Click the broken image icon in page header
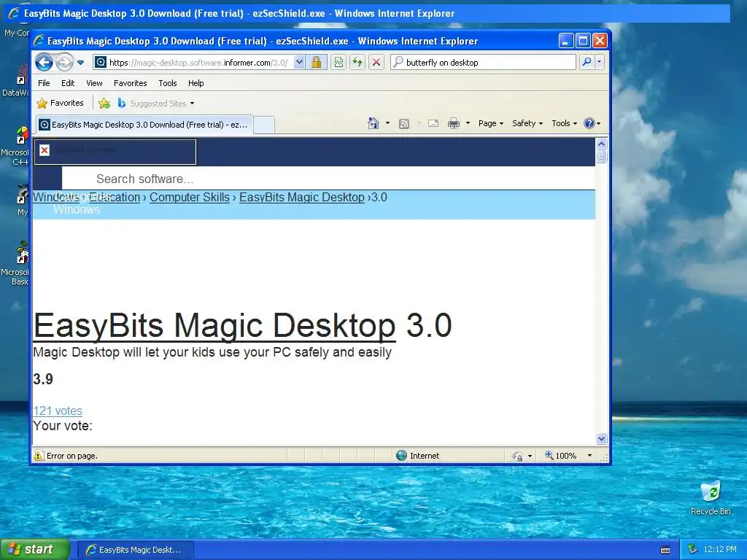 [x=44, y=150]
